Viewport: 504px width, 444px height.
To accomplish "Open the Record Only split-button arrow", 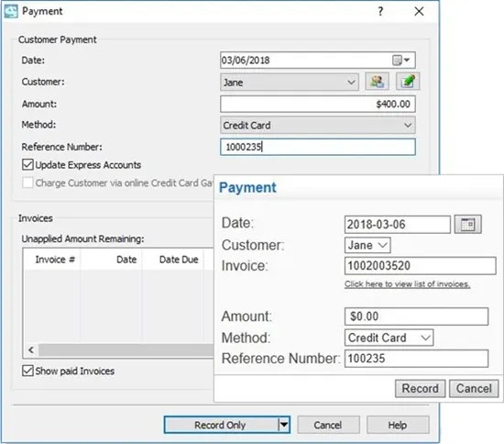I will click(284, 425).
